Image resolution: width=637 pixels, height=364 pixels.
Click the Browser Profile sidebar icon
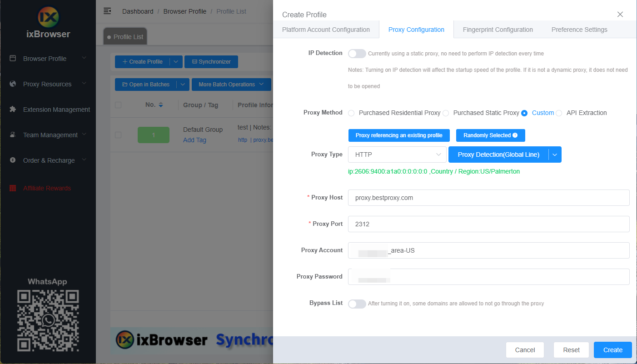(x=13, y=58)
